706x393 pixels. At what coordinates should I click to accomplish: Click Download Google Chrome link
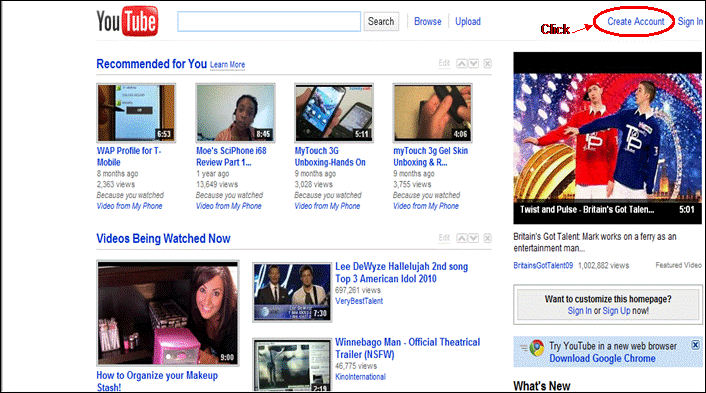point(602,358)
